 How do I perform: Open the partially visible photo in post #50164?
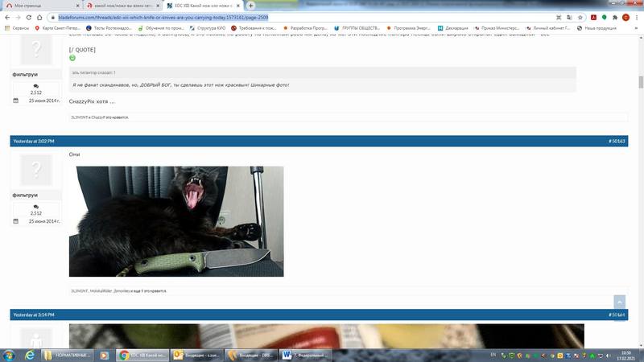tap(327, 336)
